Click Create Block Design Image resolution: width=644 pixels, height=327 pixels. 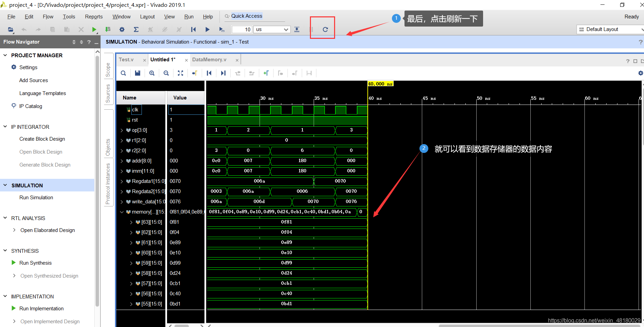click(x=42, y=139)
